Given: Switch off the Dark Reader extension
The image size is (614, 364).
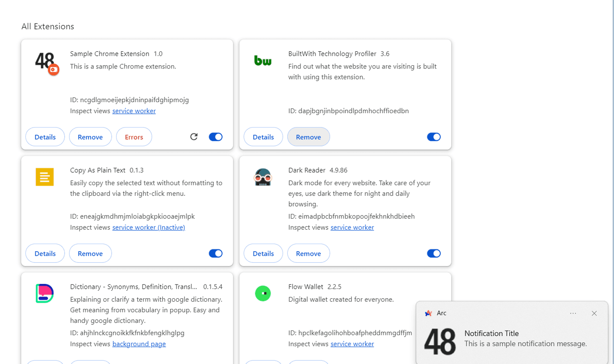Looking at the screenshot, I should (434, 253).
